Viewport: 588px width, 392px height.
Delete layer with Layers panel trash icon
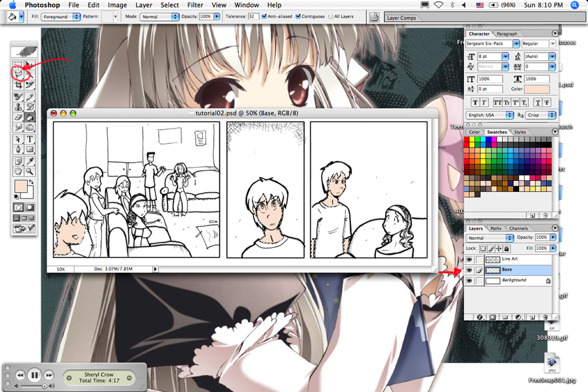point(545,317)
